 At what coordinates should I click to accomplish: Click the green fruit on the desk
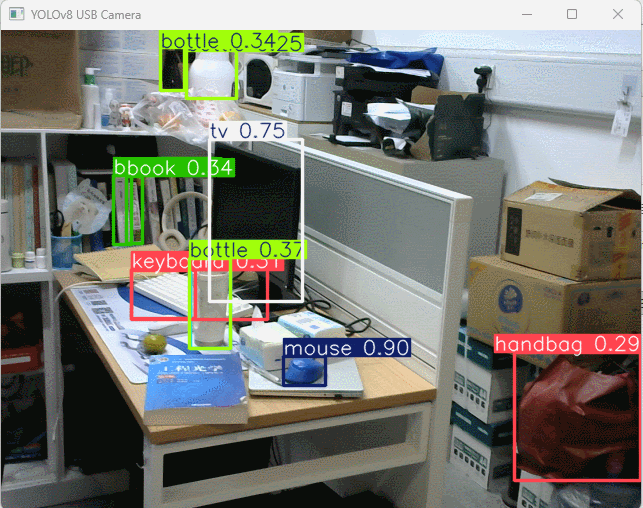click(x=154, y=342)
